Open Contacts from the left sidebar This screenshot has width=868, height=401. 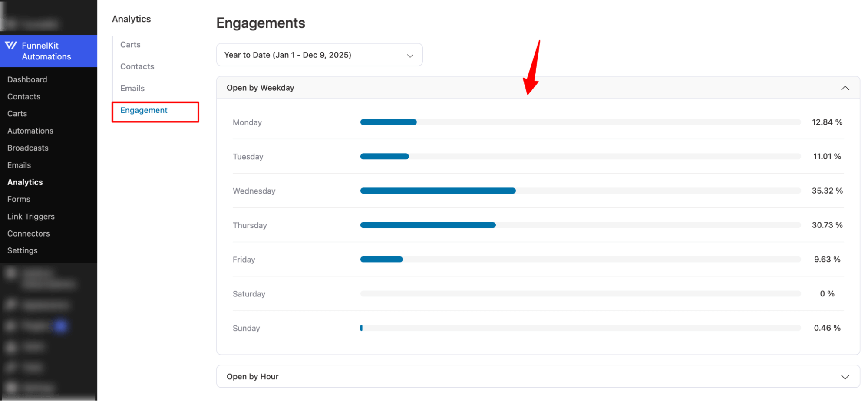tap(24, 96)
